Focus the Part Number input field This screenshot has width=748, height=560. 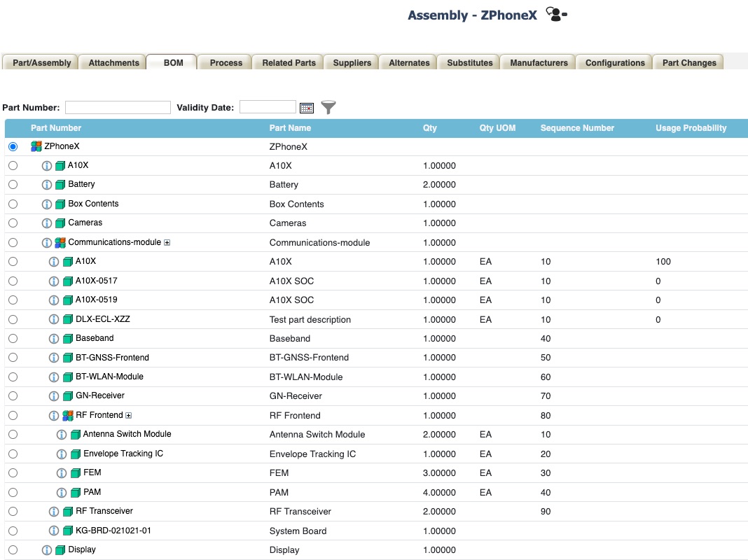[118, 107]
